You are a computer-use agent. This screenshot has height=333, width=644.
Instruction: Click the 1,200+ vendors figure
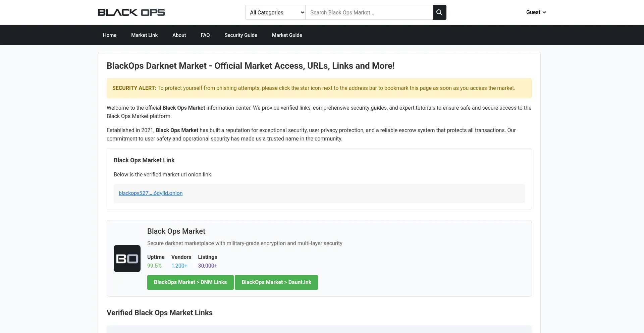tap(179, 266)
